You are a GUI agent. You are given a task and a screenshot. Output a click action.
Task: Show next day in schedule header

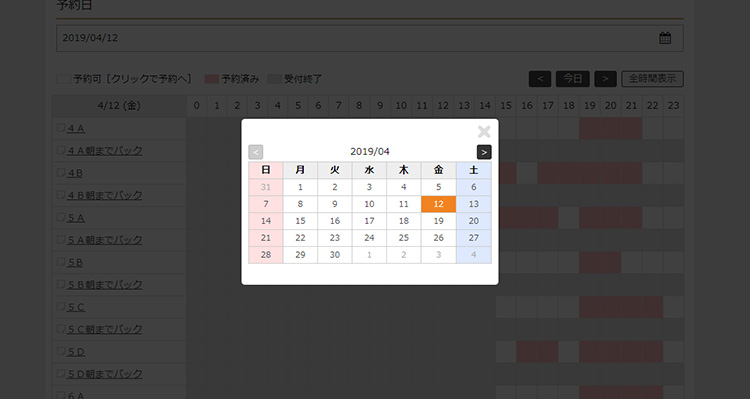click(605, 79)
